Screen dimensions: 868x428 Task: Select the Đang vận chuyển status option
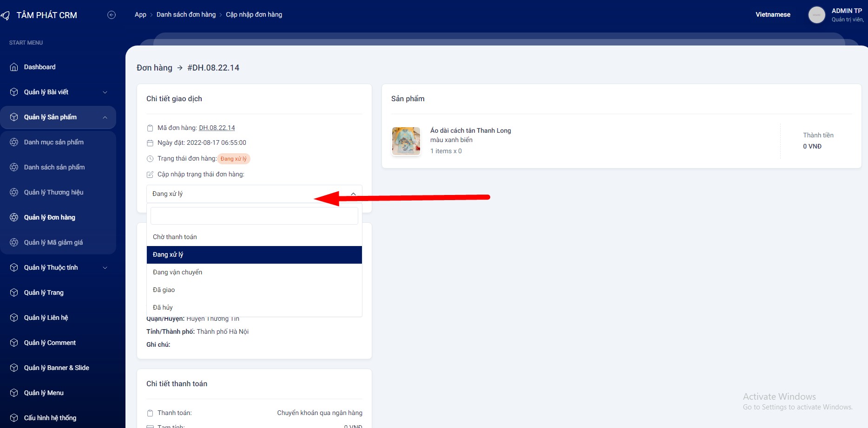pyautogui.click(x=178, y=272)
